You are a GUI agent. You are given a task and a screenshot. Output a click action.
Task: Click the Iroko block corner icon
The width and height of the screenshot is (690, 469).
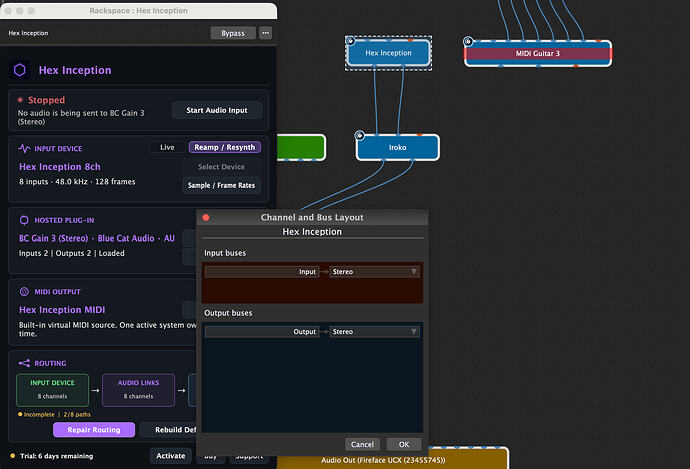(360, 135)
